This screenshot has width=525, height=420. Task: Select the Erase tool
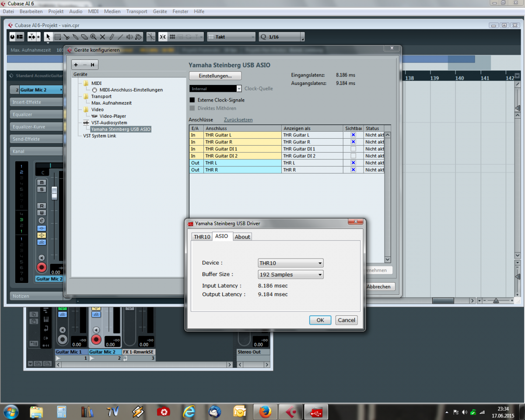(84, 37)
